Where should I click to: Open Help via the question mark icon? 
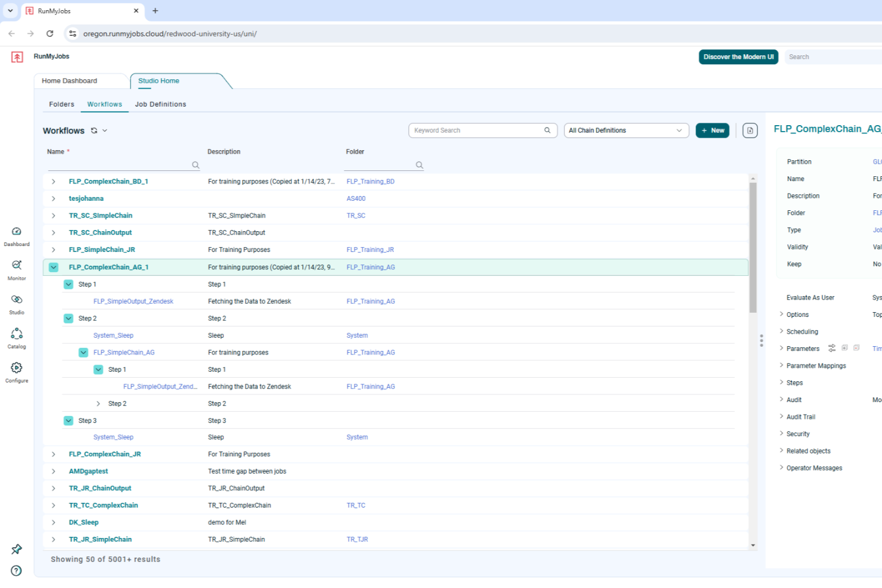tap(16, 571)
